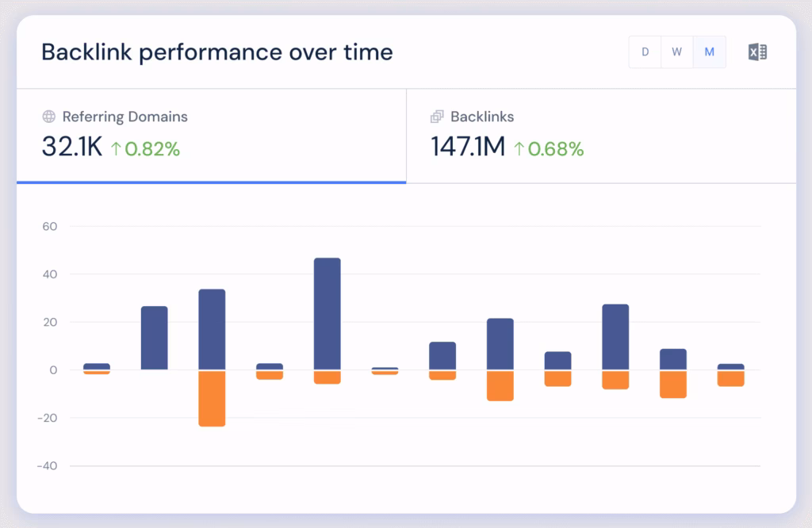The image size is (812, 528).
Task: Open the Referring Domains tab
Action: 125,117
